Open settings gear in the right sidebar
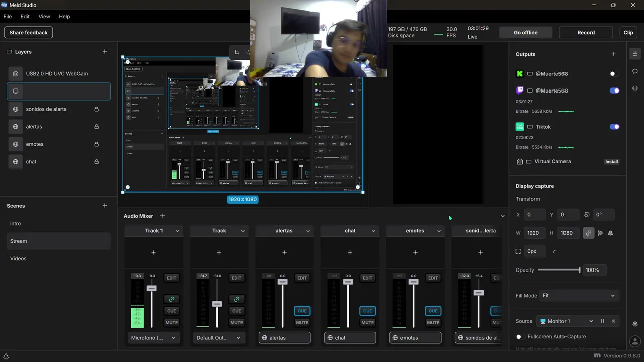 635,324
